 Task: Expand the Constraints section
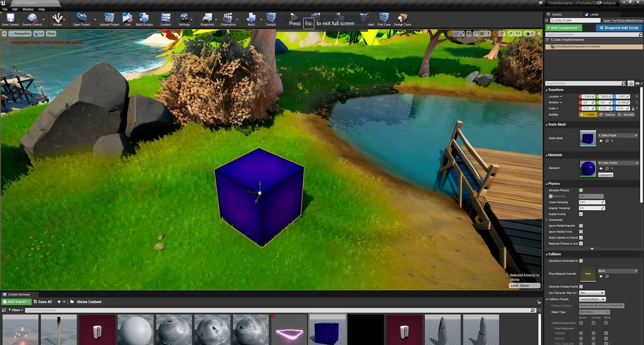546,220
